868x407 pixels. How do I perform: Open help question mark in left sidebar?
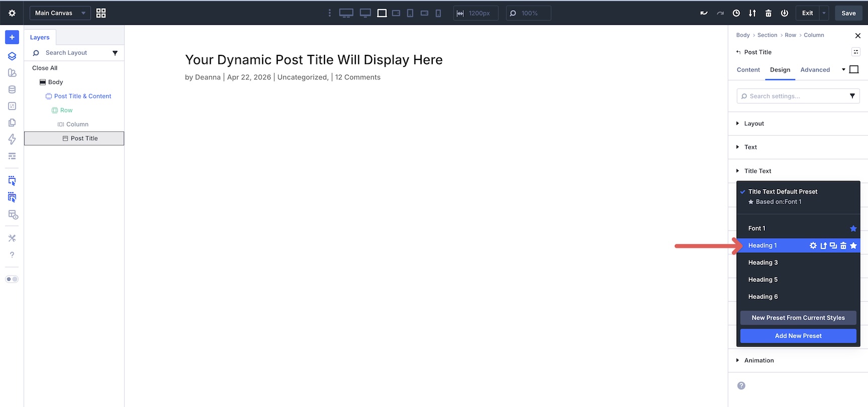click(12, 255)
